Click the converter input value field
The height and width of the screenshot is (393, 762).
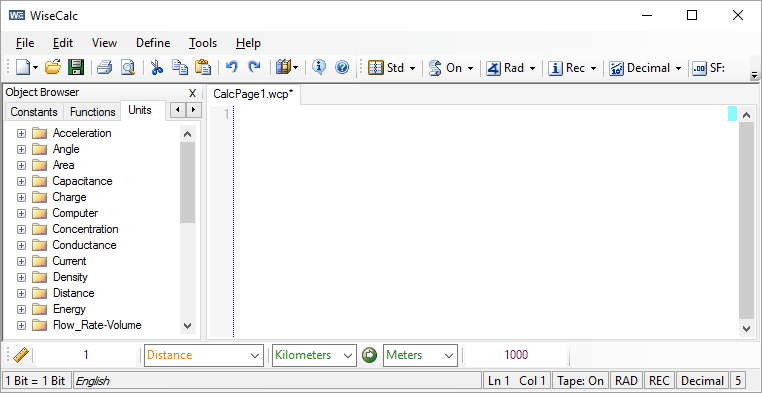pyautogui.click(x=86, y=355)
